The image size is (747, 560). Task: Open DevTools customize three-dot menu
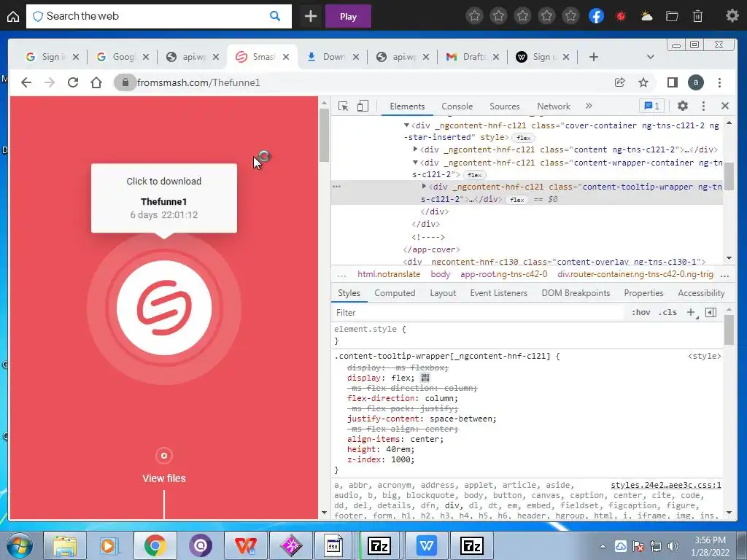703,106
